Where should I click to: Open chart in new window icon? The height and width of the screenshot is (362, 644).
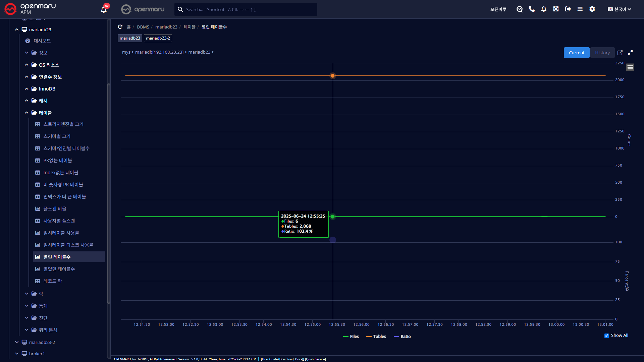pos(620,53)
